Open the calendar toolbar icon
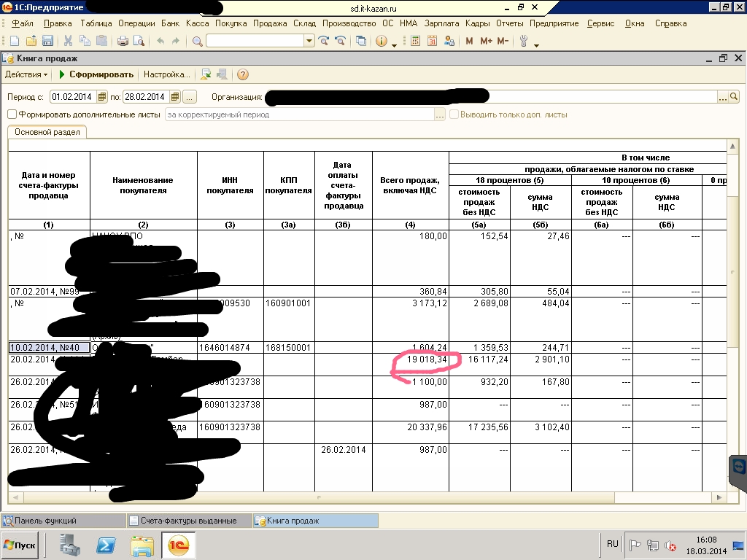The height and width of the screenshot is (560, 747). (432, 41)
